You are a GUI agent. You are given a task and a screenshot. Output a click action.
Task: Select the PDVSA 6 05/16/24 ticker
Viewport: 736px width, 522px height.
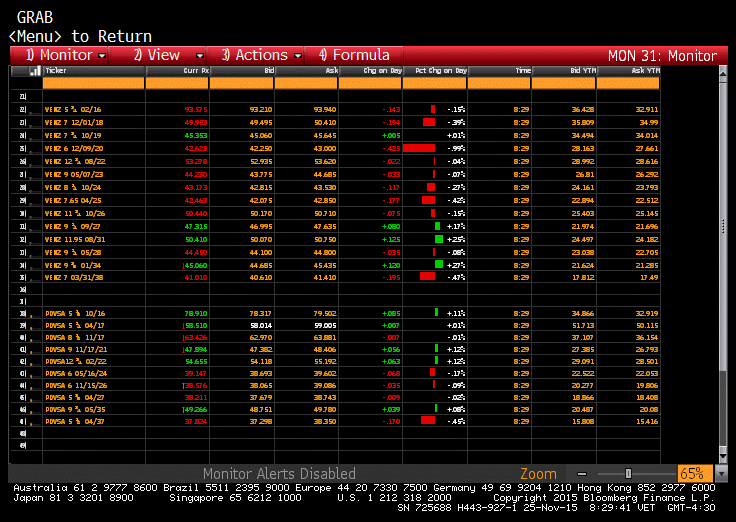click(x=77, y=374)
